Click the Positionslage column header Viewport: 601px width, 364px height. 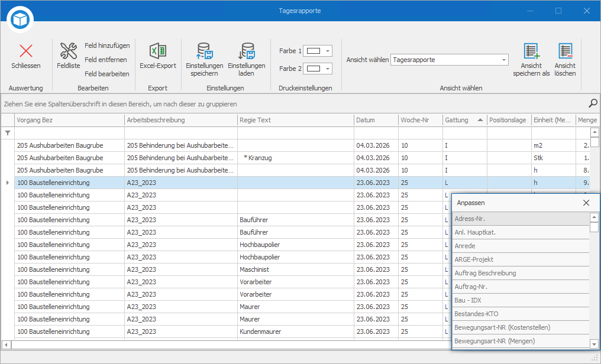point(509,120)
